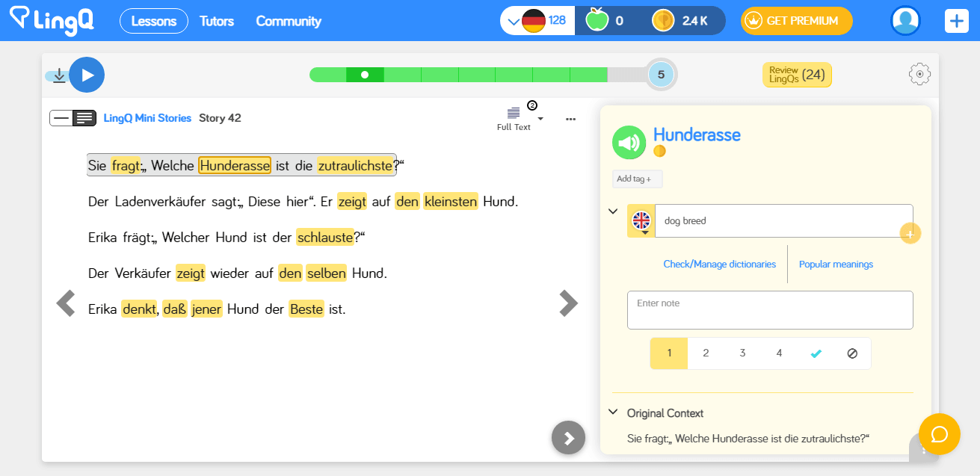Go to the previous page arrow
Screen dimensions: 980x476
66,303
